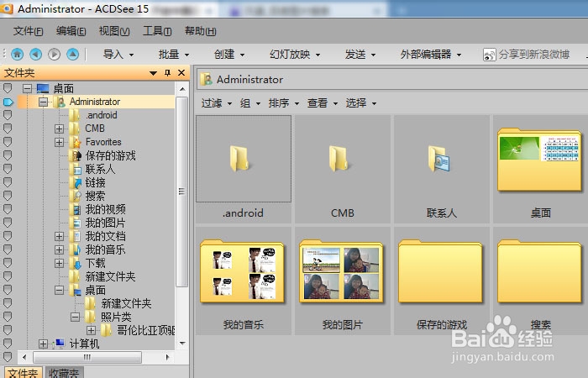
Task: Switch to the 收藏夹 bottom tab
Action: tap(63, 373)
